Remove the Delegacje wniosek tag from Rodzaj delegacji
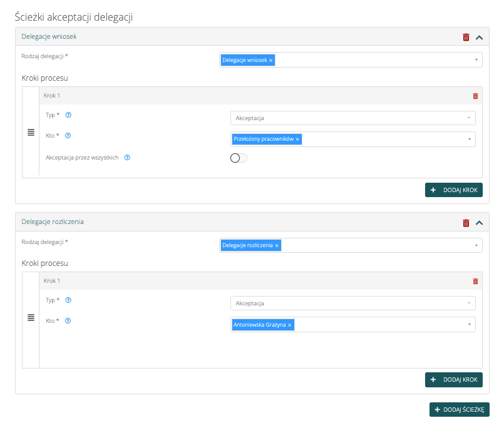This screenshot has height=428, width=504. click(271, 60)
